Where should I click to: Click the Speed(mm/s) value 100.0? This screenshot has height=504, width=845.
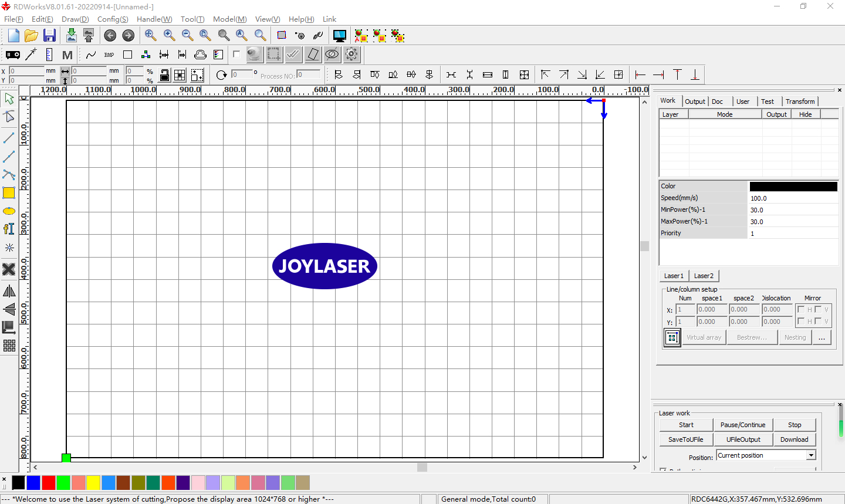[x=793, y=198]
